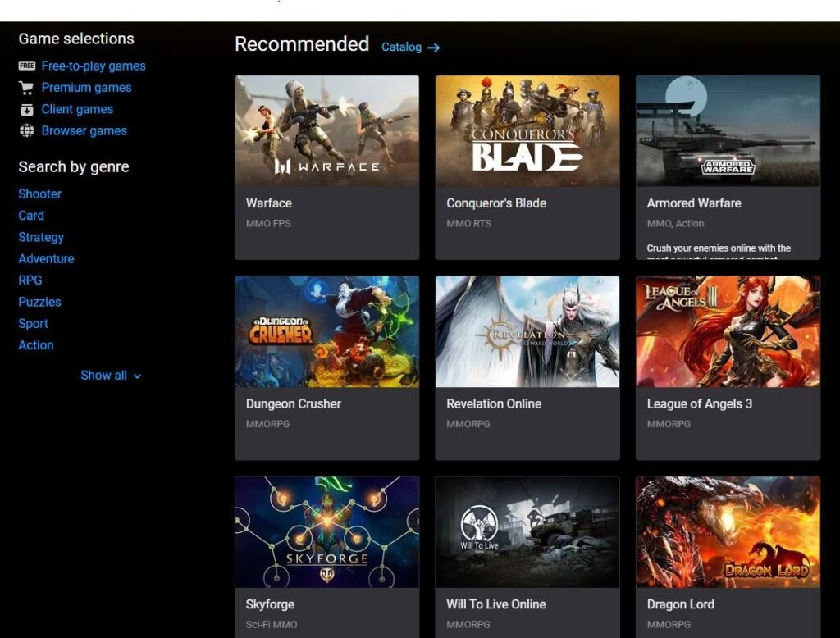Click the Sci-Fi MMO label under Skyforge

click(x=272, y=625)
